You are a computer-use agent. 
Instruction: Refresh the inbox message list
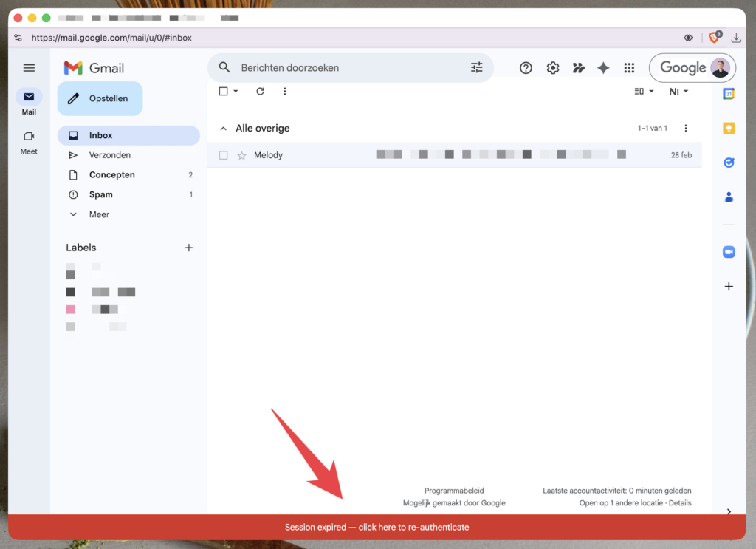(x=260, y=92)
